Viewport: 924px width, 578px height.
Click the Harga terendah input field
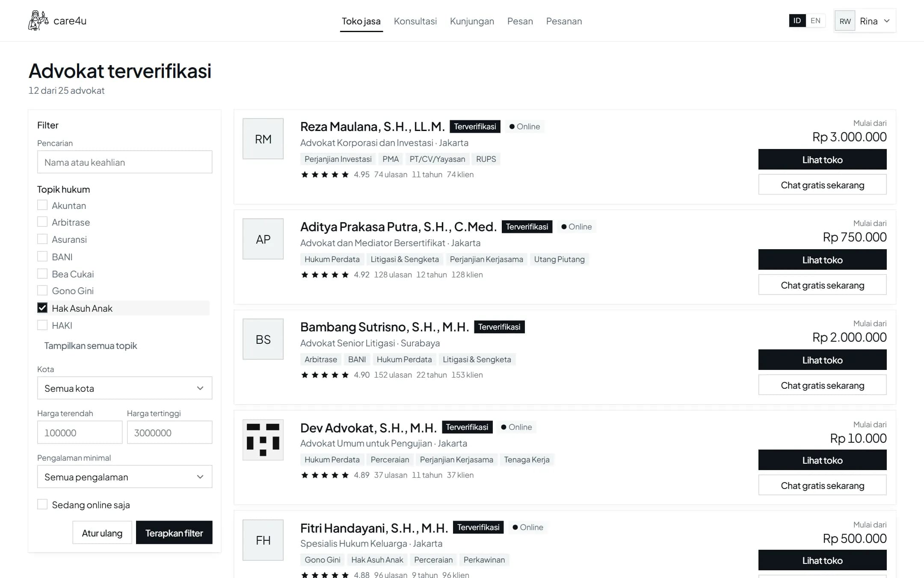(80, 432)
